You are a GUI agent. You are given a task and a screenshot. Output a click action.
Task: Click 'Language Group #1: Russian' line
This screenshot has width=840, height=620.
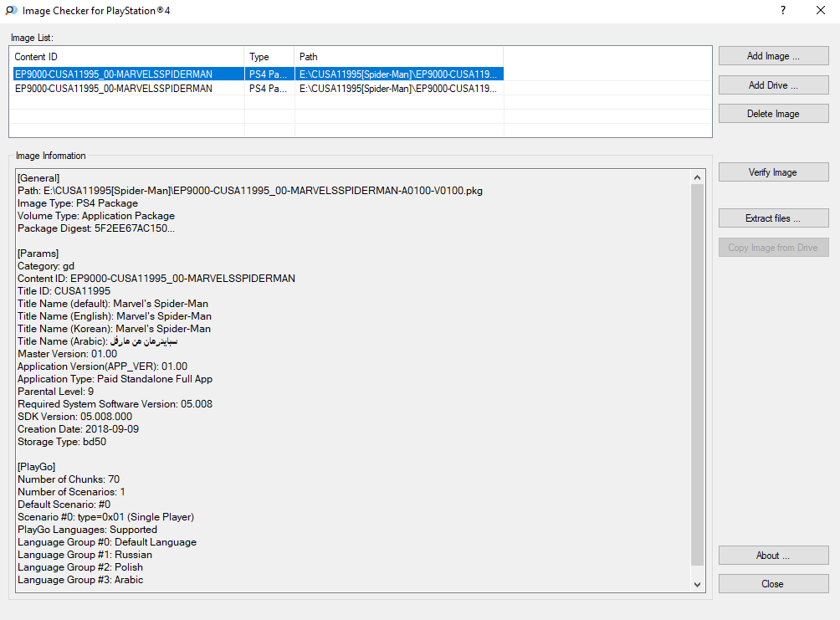click(85, 555)
